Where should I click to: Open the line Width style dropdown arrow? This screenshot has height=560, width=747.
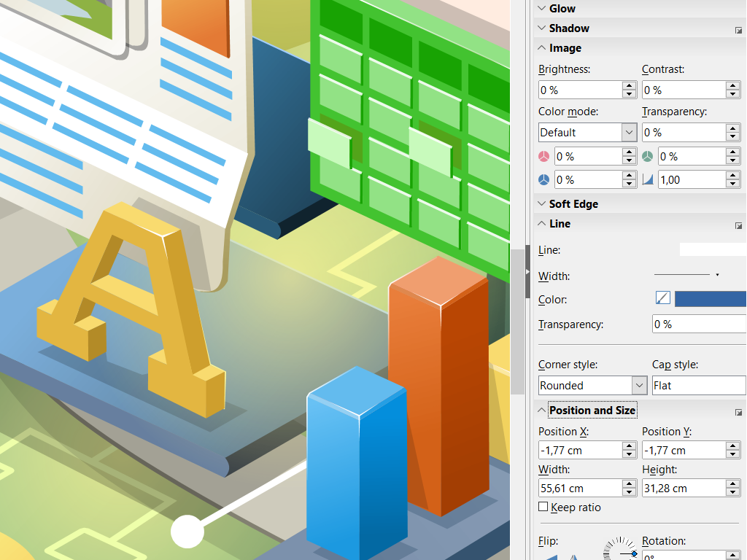717,273
